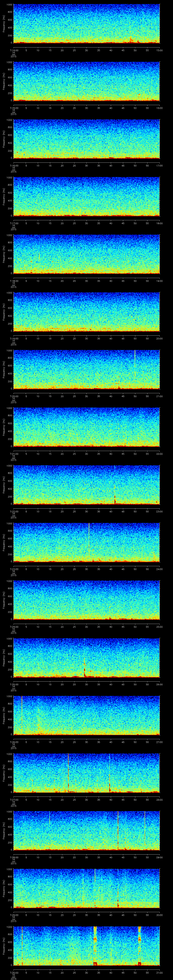173x980 pixels.
Task: Open the spectrogram panel starting at 7:21:00
Action: tap(86, 427)
